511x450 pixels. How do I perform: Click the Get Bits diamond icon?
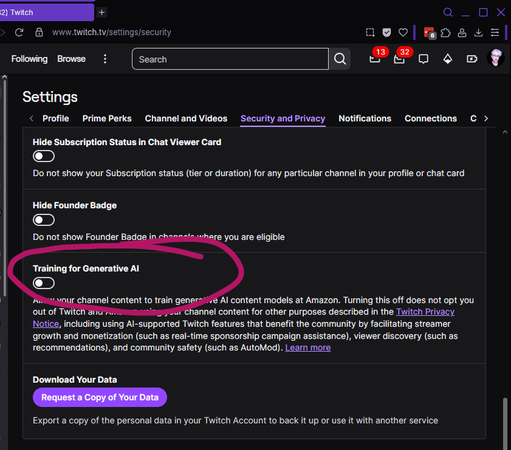[448, 59]
